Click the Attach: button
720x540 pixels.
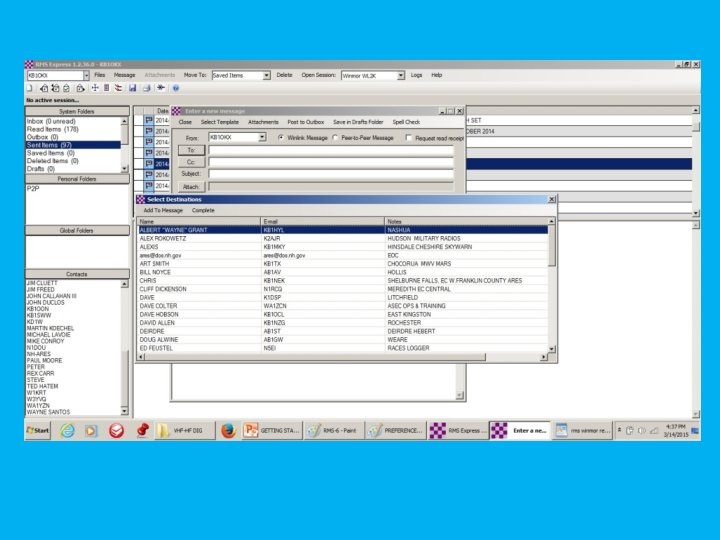click(191, 186)
